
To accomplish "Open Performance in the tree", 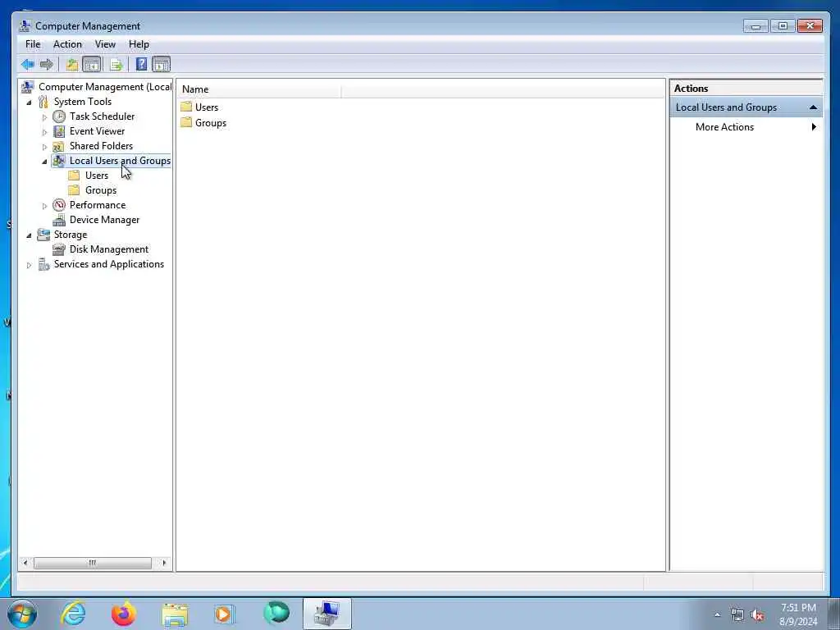I will pyautogui.click(x=98, y=205).
